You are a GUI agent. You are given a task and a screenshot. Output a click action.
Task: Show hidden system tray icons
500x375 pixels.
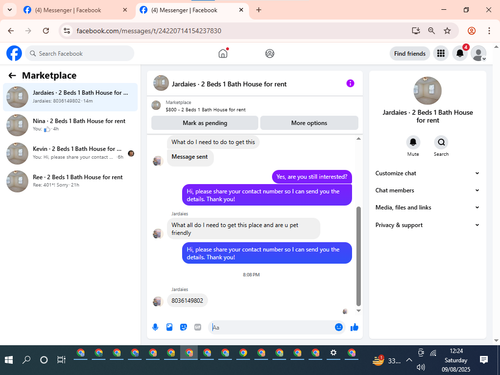[409, 360]
